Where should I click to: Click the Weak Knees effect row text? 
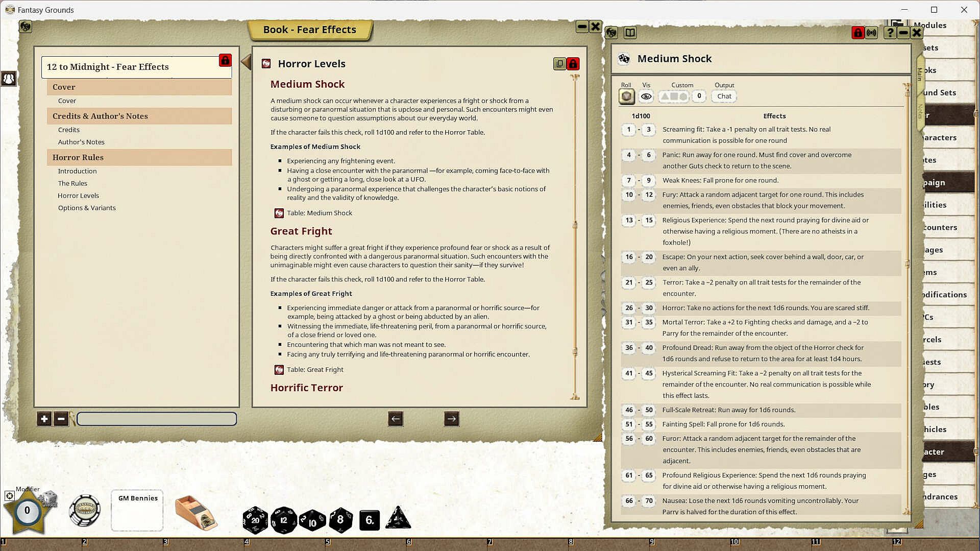pyautogui.click(x=720, y=180)
